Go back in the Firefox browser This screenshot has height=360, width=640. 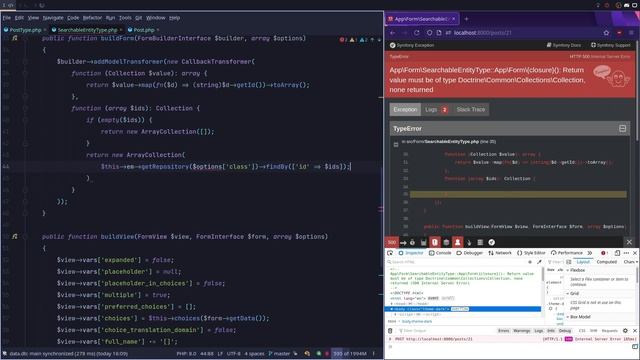tap(393, 33)
